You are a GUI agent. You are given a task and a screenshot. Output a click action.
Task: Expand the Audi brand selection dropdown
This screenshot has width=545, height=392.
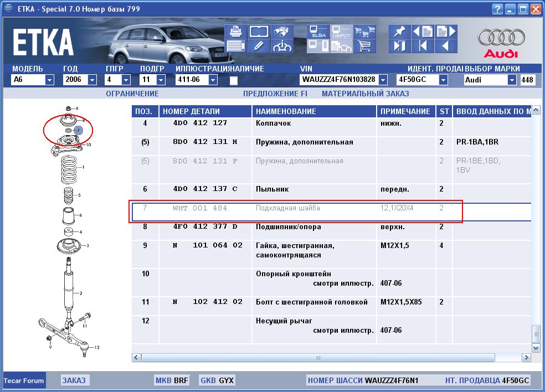(x=512, y=80)
